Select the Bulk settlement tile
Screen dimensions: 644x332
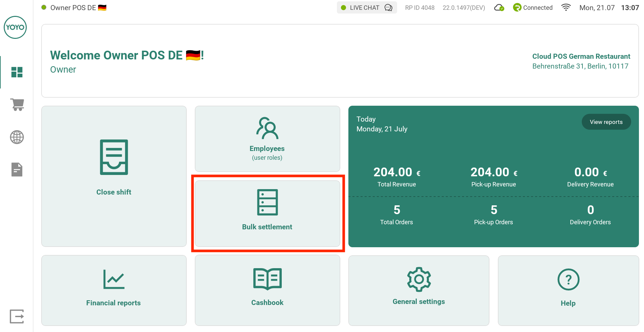coord(267,213)
